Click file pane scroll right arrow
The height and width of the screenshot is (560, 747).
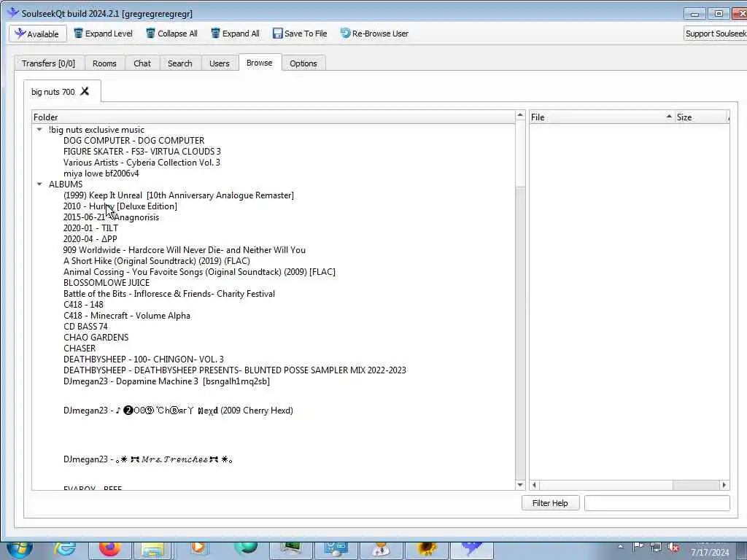click(x=724, y=485)
